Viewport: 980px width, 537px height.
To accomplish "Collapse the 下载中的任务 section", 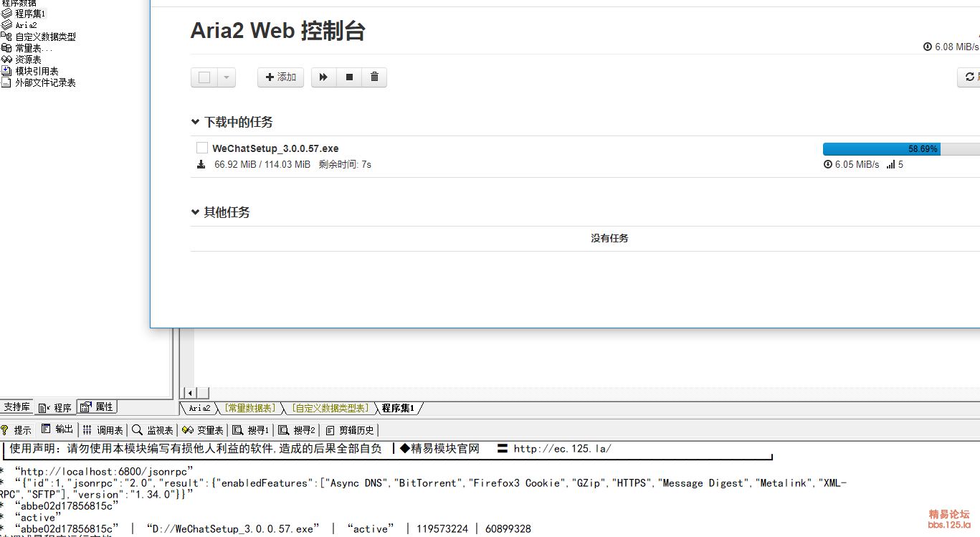I will pos(195,123).
